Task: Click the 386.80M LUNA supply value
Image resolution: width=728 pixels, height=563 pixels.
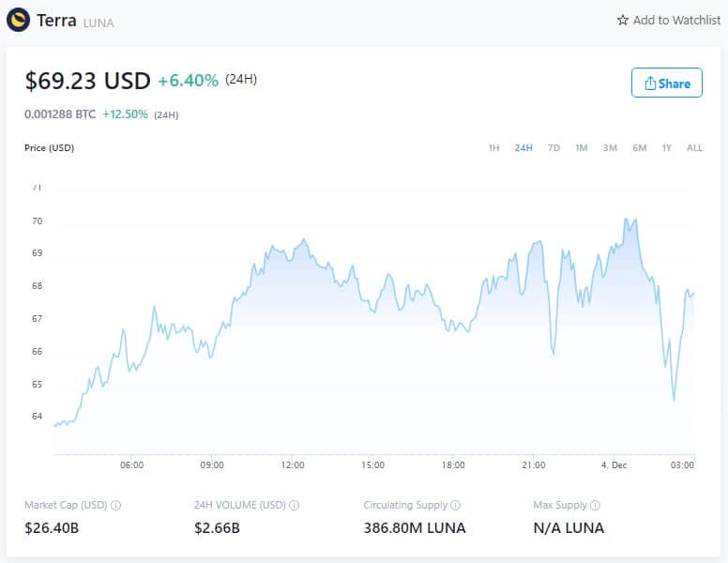Action: click(415, 528)
